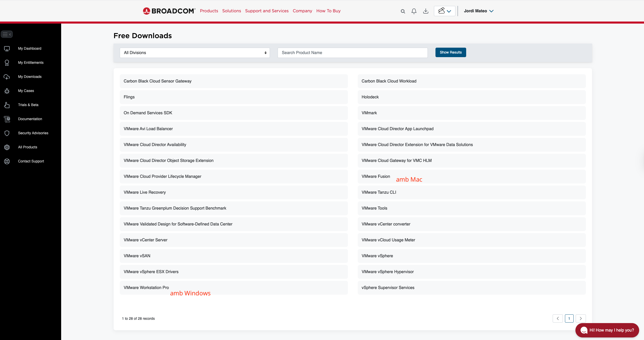The height and width of the screenshot is (340, 644).
Task: Click the Search Product Name field
Action: (353, 53)
